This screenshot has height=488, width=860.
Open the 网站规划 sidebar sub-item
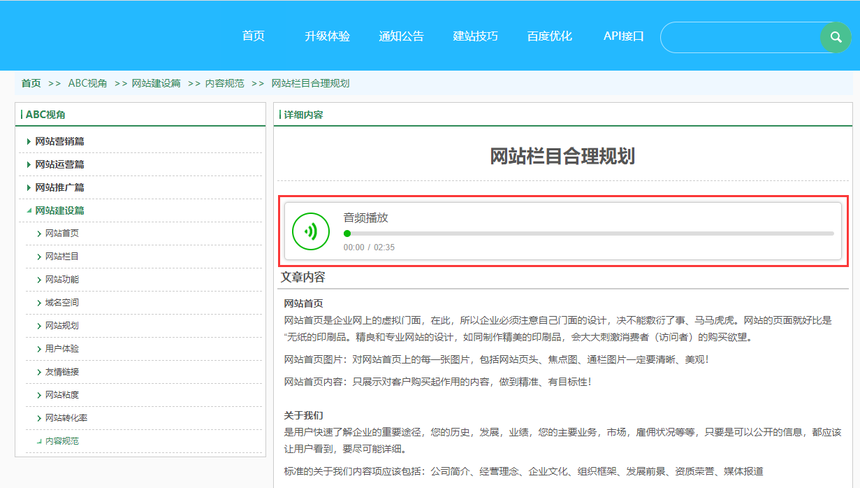[x=62, y=326]
